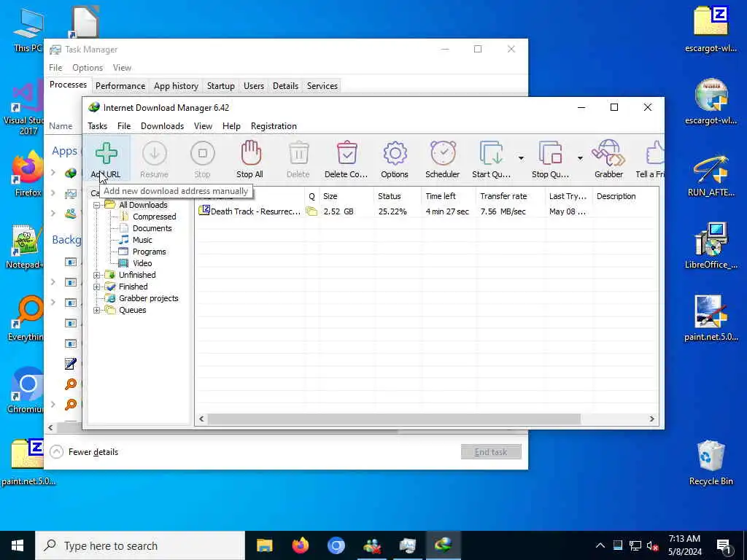Click the muted volume tray icon
Viewport: 747px width, 560px height.
click(x=652, y=545)
